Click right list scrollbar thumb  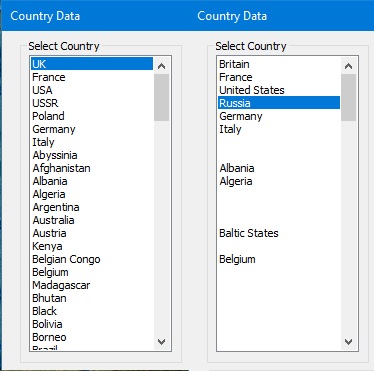click(x=349, y=97)
